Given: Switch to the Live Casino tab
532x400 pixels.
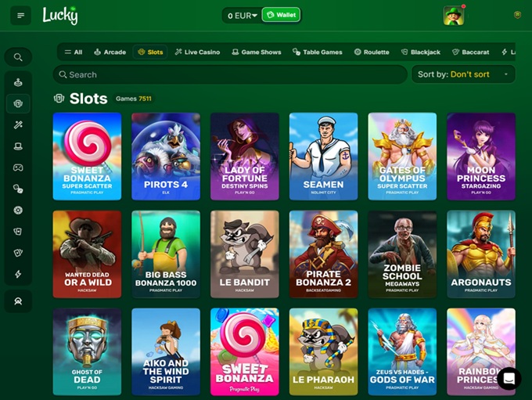Looking at the screenshot, I should 197,52.
